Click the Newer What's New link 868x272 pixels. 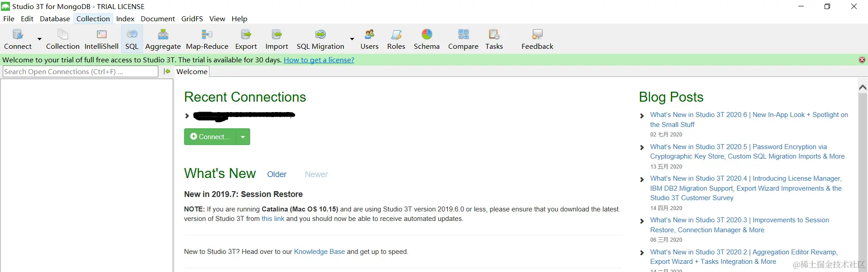(316, 174)
